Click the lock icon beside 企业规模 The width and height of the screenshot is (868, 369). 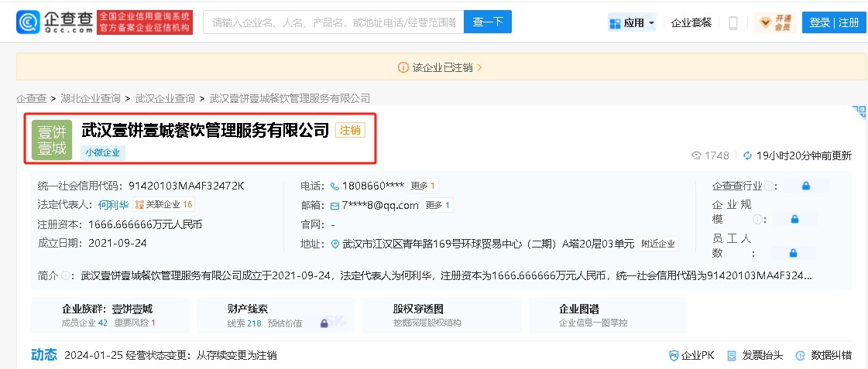click(794, 219)
